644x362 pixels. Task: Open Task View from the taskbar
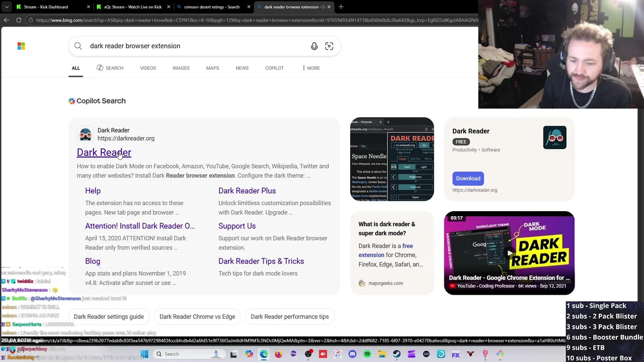tap(233, 354)
